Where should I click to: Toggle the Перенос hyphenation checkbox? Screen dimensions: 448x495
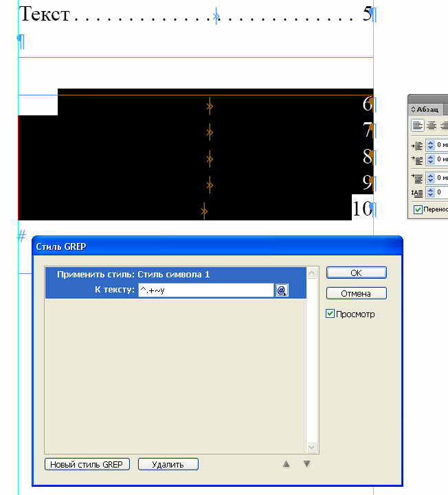click(418, 209)
